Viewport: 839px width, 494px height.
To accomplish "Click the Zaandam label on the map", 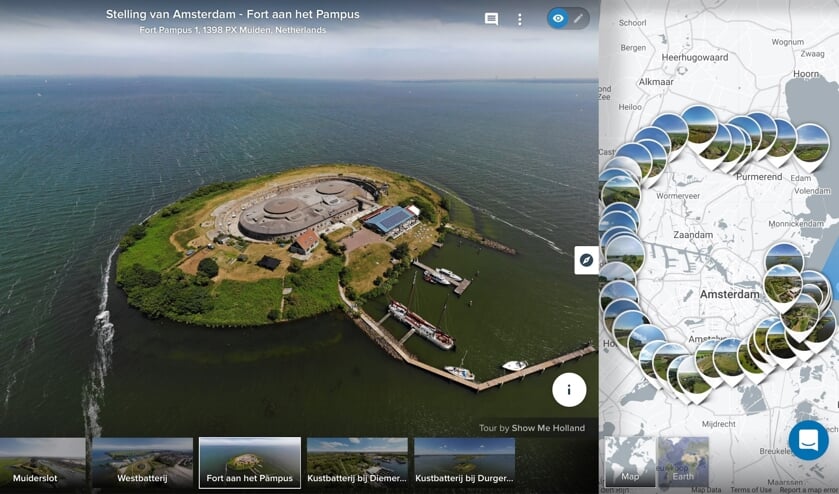I will [693, 234].
